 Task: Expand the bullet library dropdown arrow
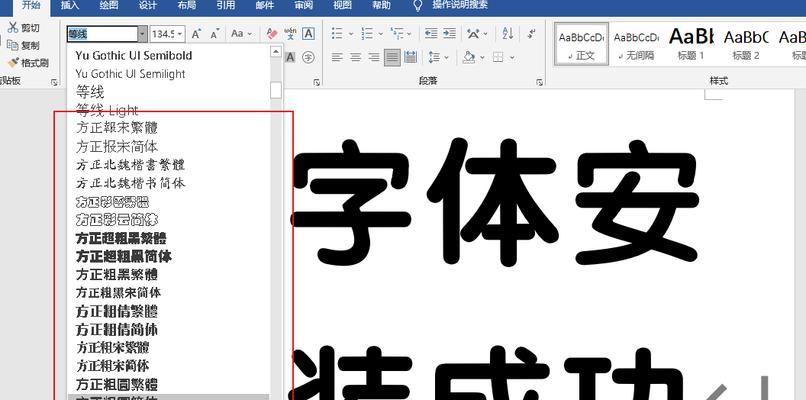click(x=351, y=34)
